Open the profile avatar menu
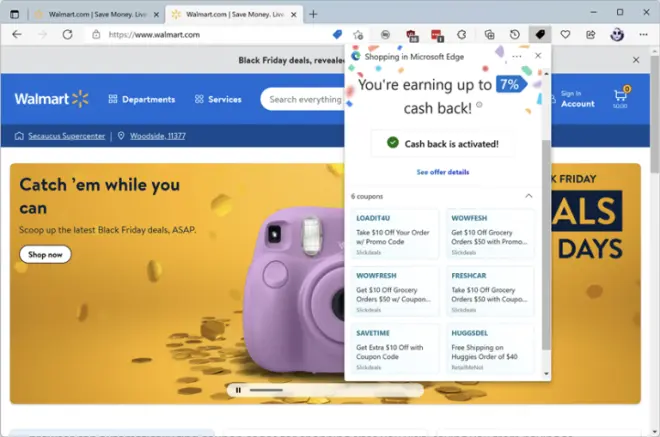Image resolution: width=660 pixels, height=437 pixels. [617, 35]
